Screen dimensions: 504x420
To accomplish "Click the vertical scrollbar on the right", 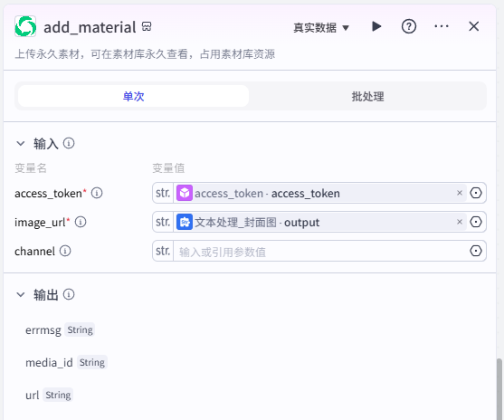I will click(x=499, y=387).
